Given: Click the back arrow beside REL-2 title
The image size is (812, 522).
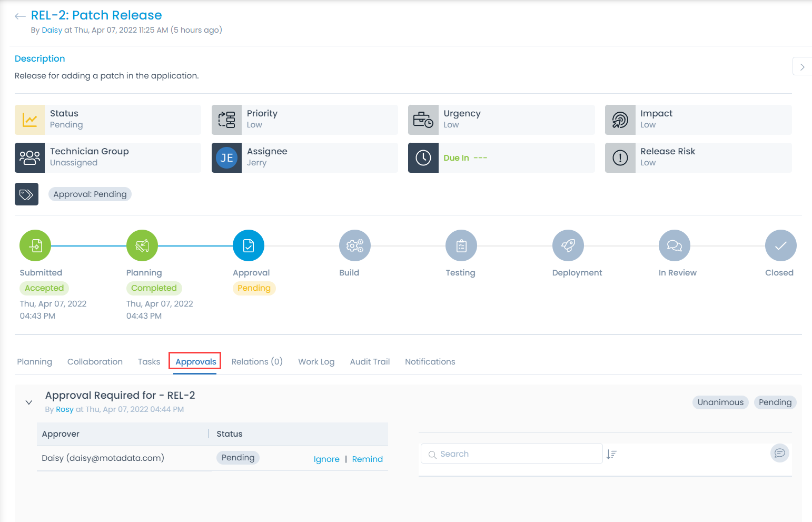Looking at the screenshot, I should click(x=20, y=16).
